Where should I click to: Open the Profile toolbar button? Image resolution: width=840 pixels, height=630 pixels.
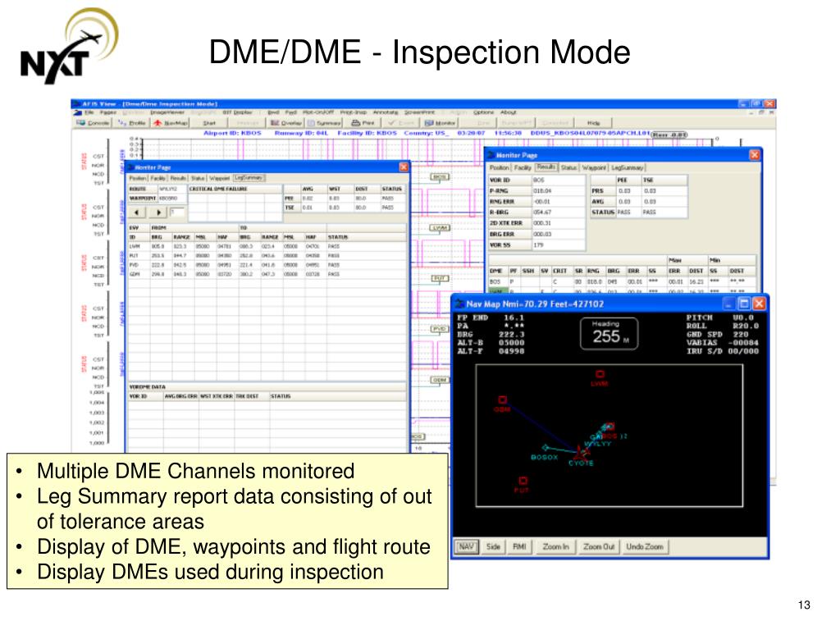pyautogui.click(x=132, y=123)
